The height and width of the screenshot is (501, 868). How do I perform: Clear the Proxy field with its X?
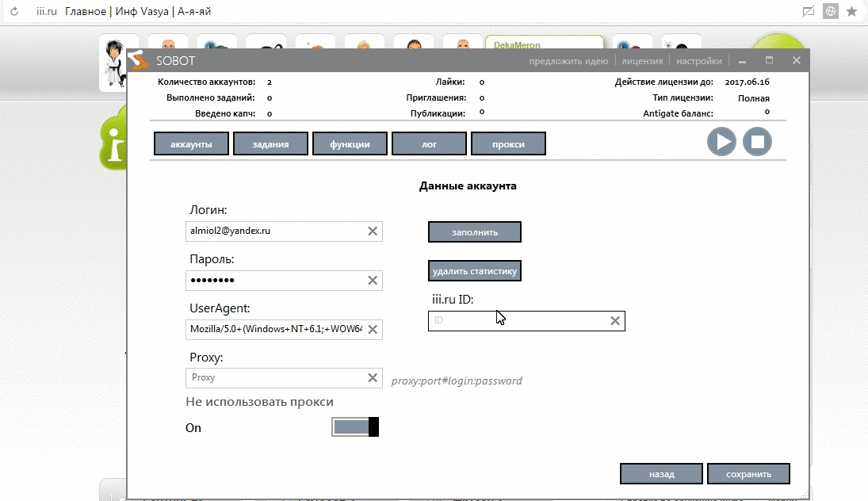coord(373,377)
